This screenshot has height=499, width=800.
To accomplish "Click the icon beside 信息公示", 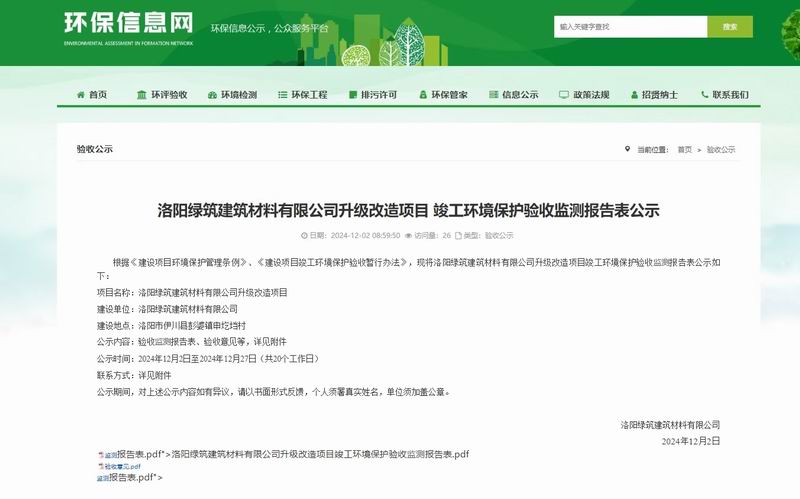I will [x=493, y=95].
